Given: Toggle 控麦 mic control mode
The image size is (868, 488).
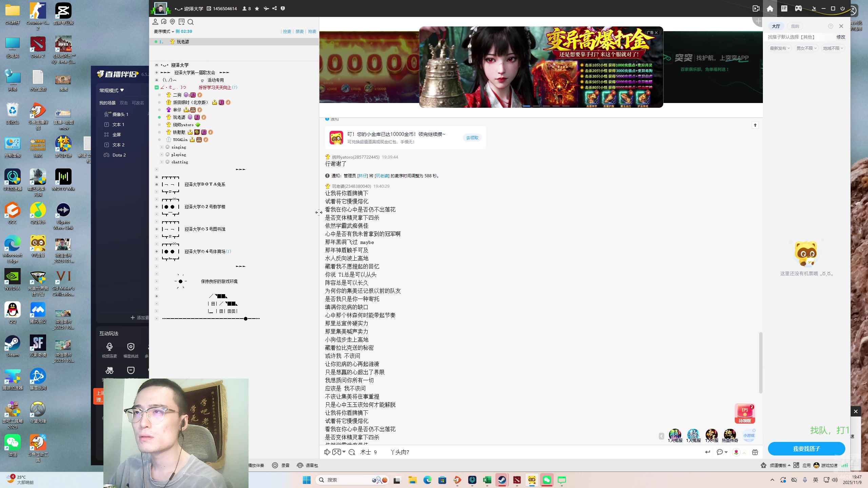Looking at the screenshot, I should [287, 31].
